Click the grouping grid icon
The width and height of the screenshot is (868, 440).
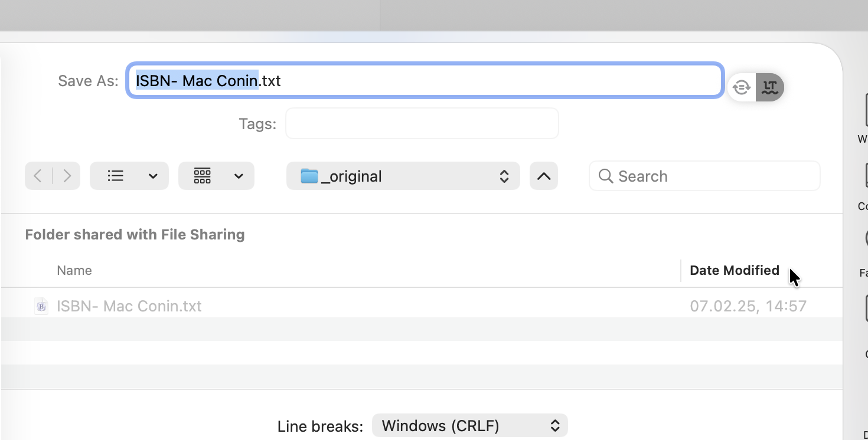(203, 176)
